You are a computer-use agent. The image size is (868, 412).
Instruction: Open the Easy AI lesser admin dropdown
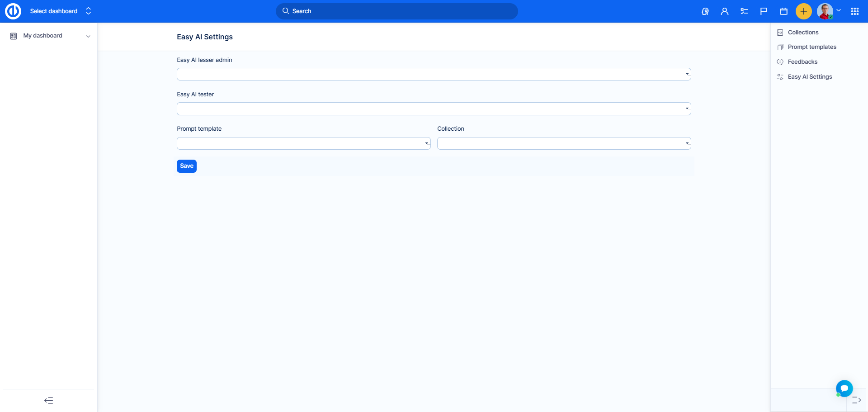pyautogui.click(x=434, y=74)
